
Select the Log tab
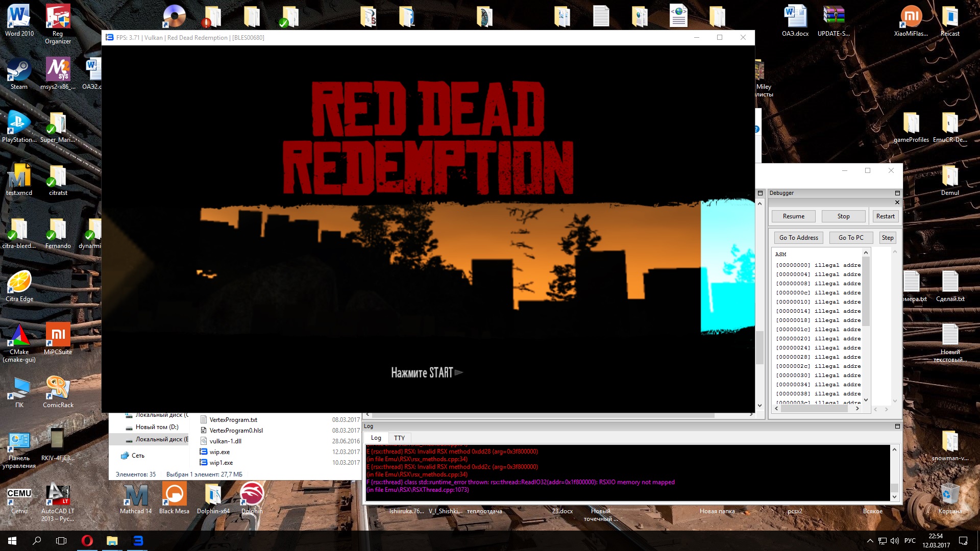(376, 438)
